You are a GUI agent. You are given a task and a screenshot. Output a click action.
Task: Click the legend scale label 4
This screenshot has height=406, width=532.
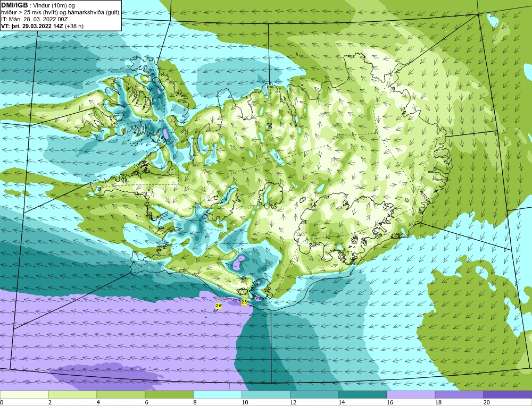(x=98, y=402)
